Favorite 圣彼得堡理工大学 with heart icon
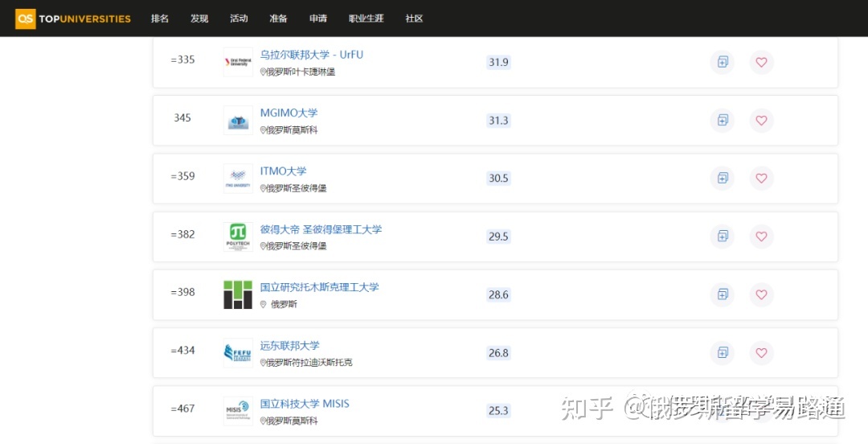This screenshot has height=444, width=868. point(762,236)
